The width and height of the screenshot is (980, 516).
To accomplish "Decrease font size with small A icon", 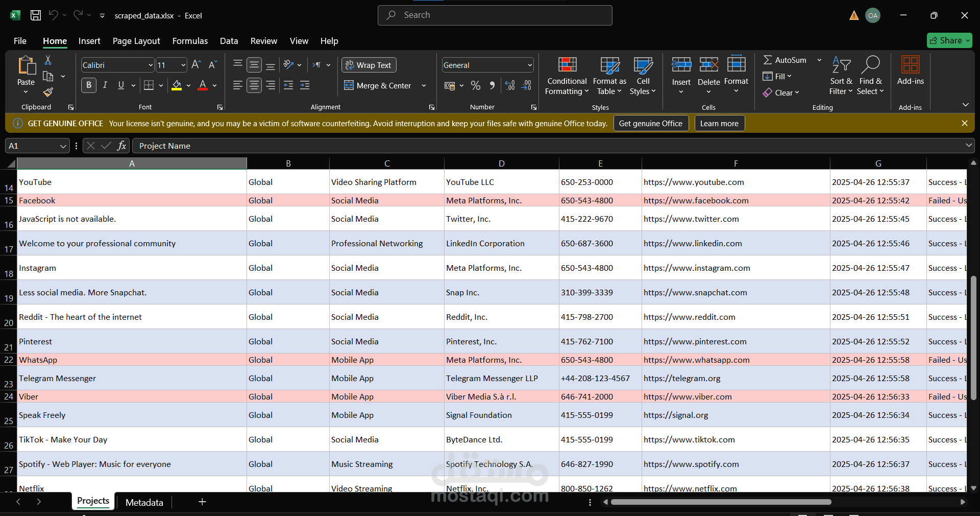I will [213, 65].
